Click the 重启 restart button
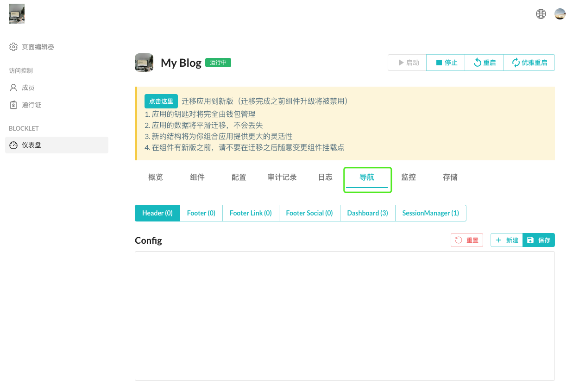The height and width of the screenshot is (392, 573). click(x=484, y=63)
